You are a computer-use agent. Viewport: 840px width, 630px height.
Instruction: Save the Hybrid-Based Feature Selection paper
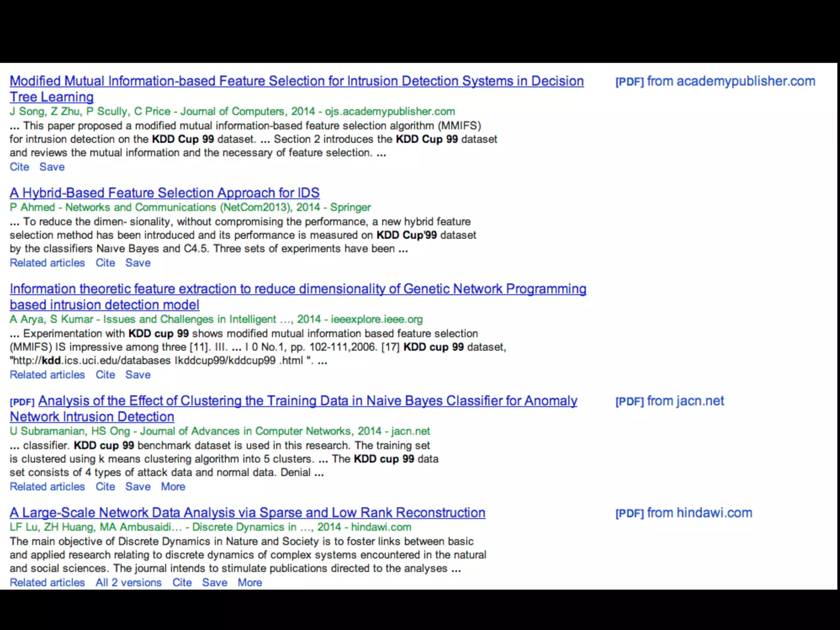(x=138, y=263)
